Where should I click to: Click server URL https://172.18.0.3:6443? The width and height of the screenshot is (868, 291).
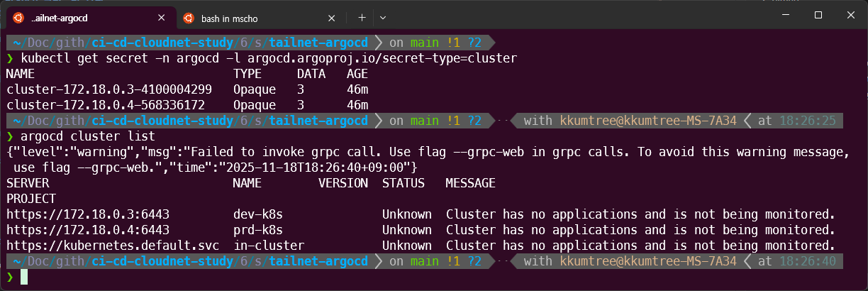(x=87, y=214)
